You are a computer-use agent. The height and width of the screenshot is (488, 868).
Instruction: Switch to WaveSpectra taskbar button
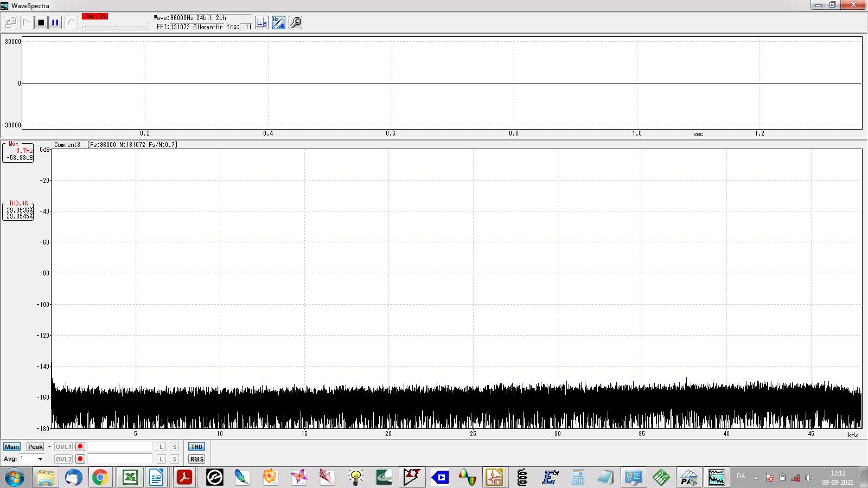(717, 477)
